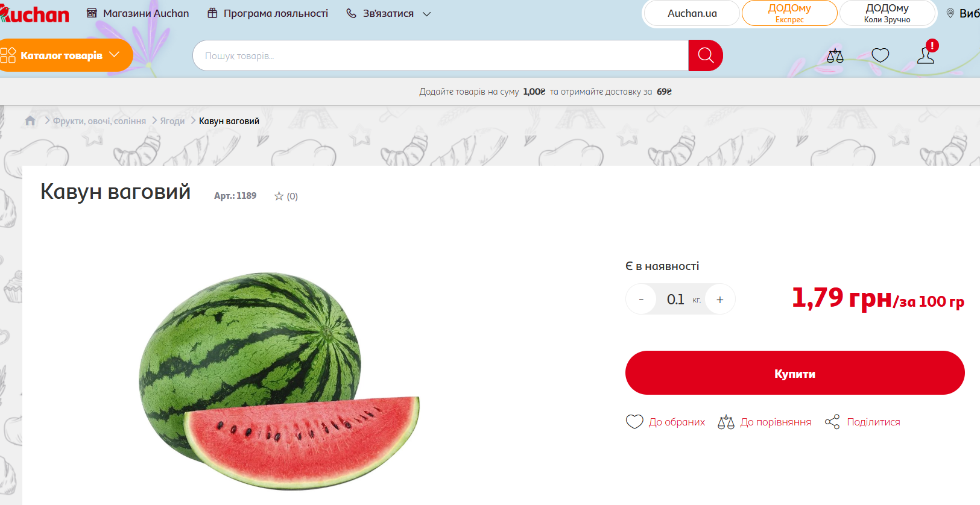Decrease quantity with the minus button
The width and height of the screenshot is (980, 505).
[x=641, y=300]
